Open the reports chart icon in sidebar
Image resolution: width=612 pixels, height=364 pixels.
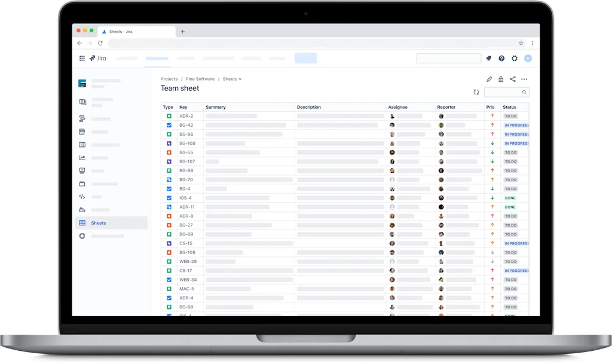point(82,158)
